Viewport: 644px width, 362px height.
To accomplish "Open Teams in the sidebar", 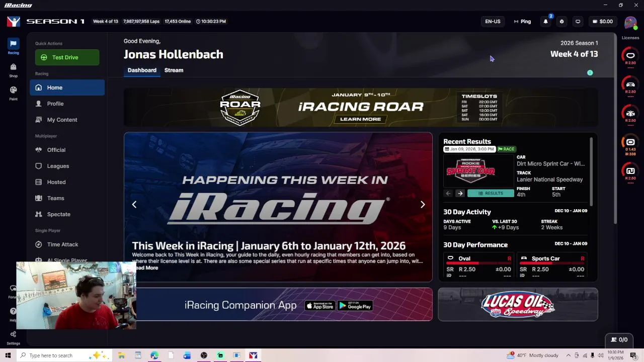I will click(67, 198).
